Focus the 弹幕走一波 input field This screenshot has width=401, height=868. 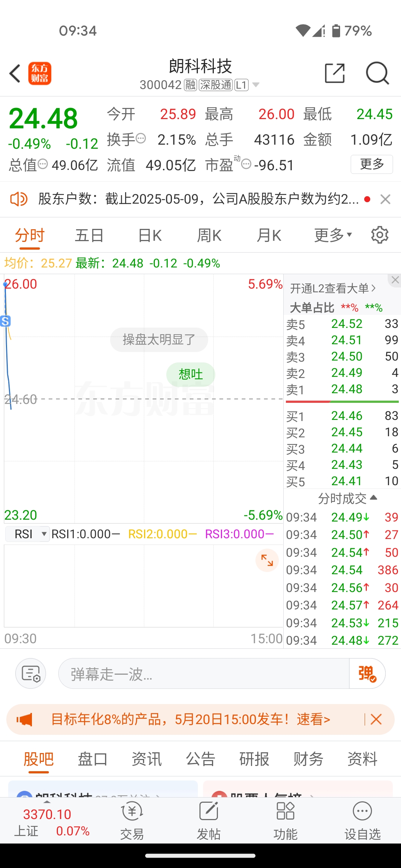coord(203,674)
